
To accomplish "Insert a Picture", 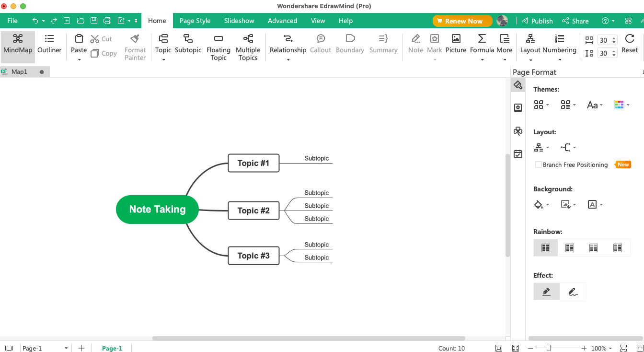I will coord(456,44).
